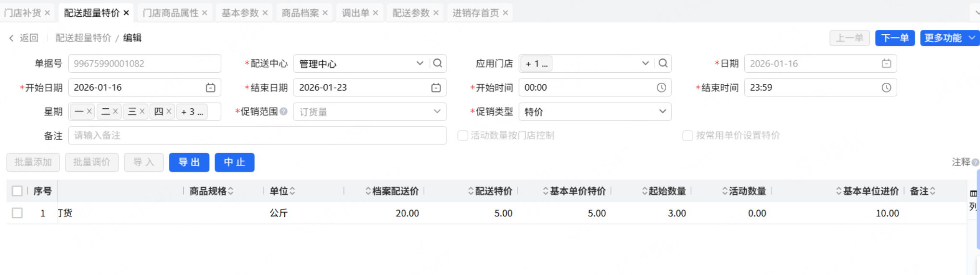This screenshot has height=275, width=980.
Task: Check the 活动数量按门店控制 checkbox
Action: pyautogui.click(x=463, y=136)
